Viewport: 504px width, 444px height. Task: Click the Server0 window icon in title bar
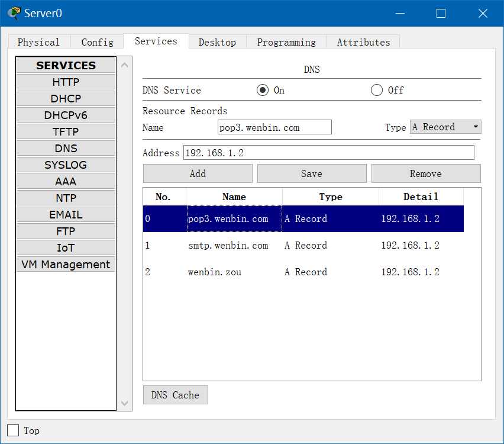pos(14,13)
